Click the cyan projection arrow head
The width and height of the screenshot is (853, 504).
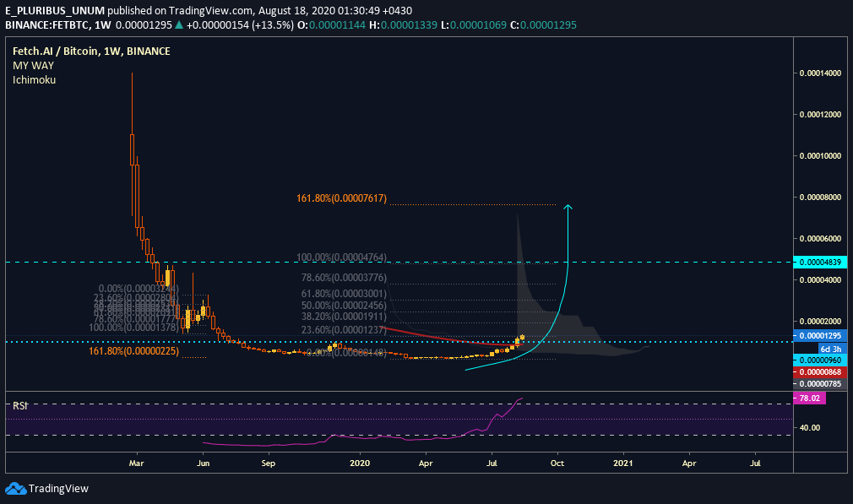point(568,207)
